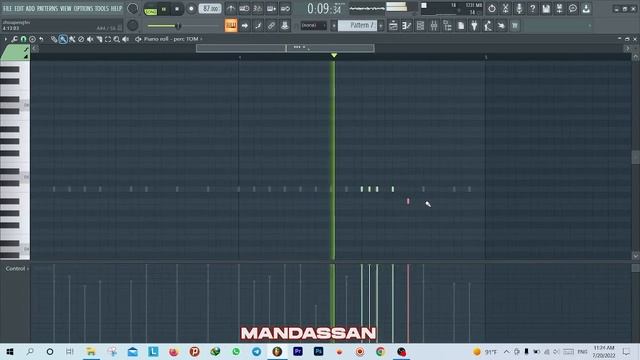Image resolution: width=640 pixels, height=360 pixels.
Task: Click the step edit arrow icon
Action: click(x=244, y=26)
